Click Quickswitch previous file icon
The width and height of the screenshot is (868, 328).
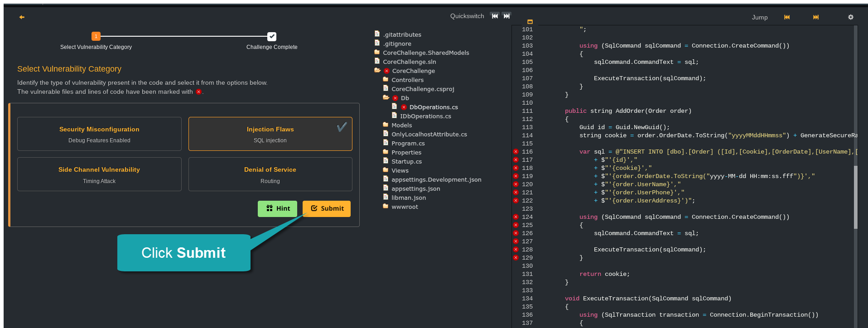point(495,16)
